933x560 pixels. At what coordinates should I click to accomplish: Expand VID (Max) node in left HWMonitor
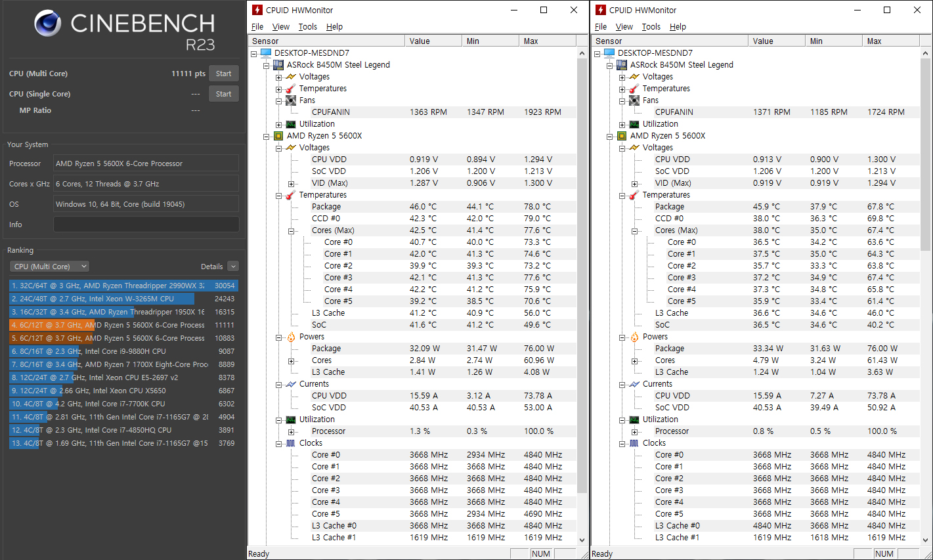(x=292, y=184)
